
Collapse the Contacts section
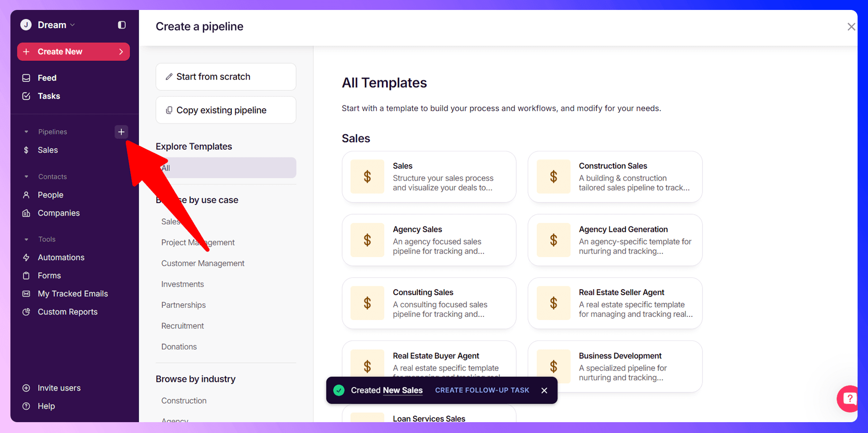click(x=26, y=177)
